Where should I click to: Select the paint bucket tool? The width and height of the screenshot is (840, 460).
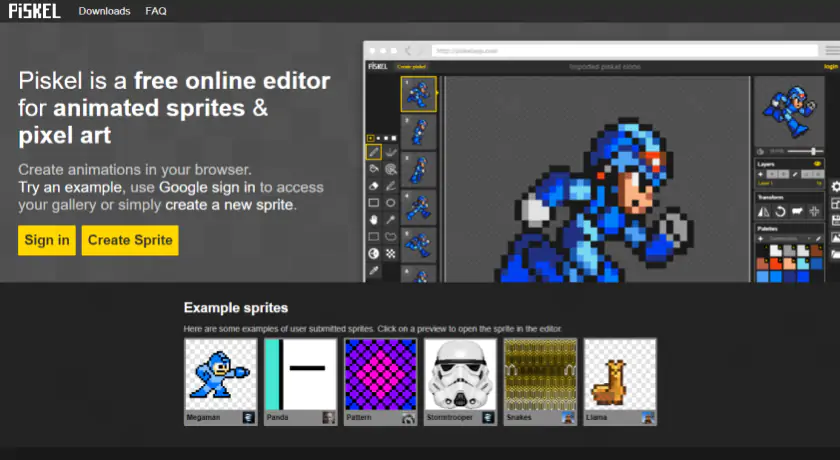coord(374,169)
